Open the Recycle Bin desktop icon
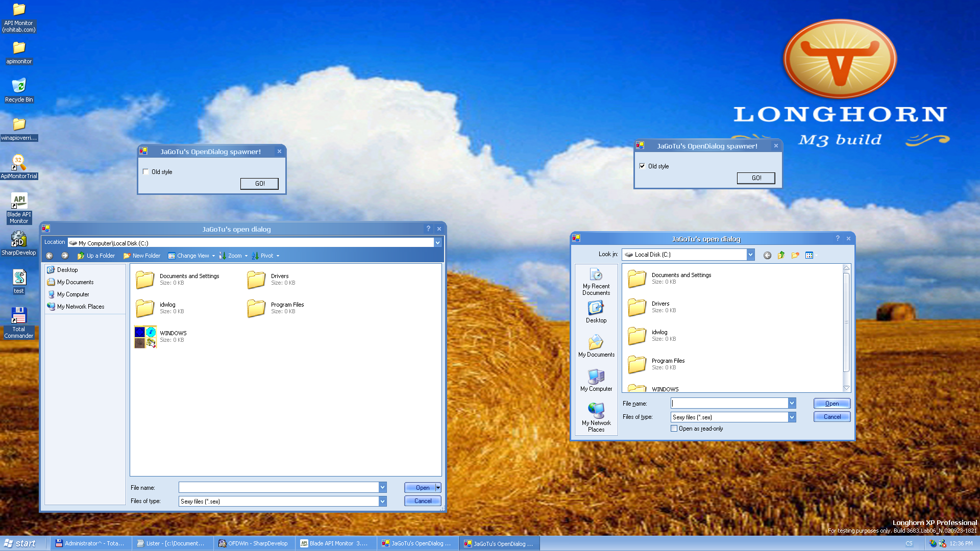The height and width of the screenshot is (551, 980). (19, 90)
